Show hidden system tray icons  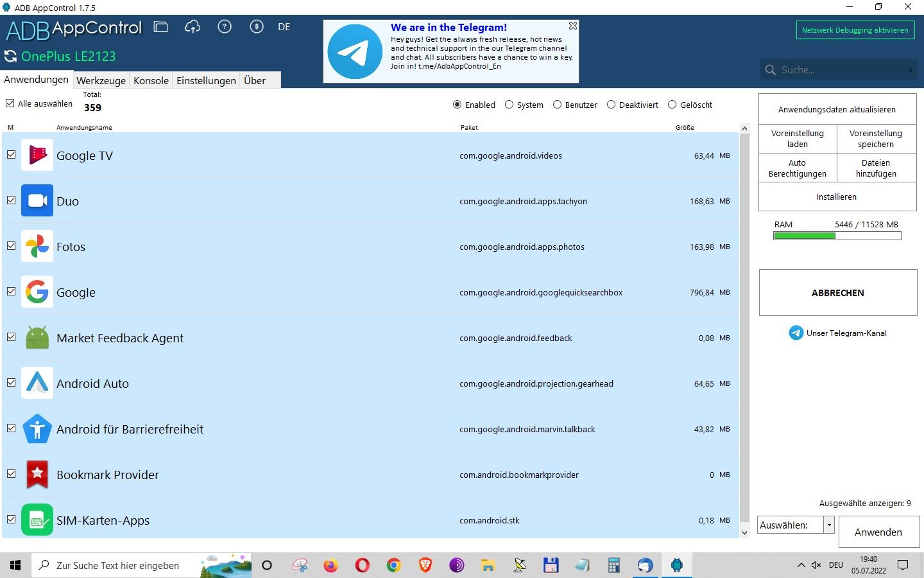point(801,565)
